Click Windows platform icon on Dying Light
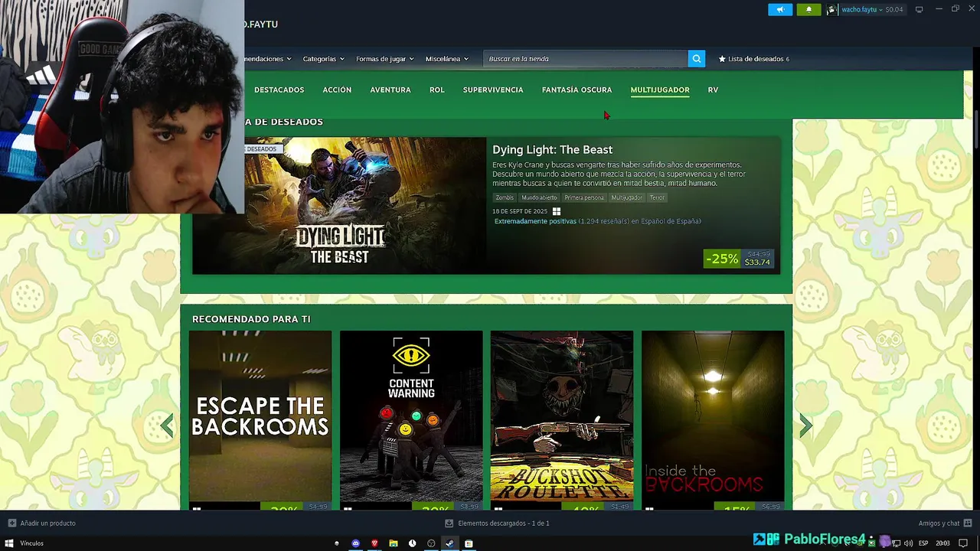The height and width of the screenshot is (551, 980). click(x=557, y=211)
